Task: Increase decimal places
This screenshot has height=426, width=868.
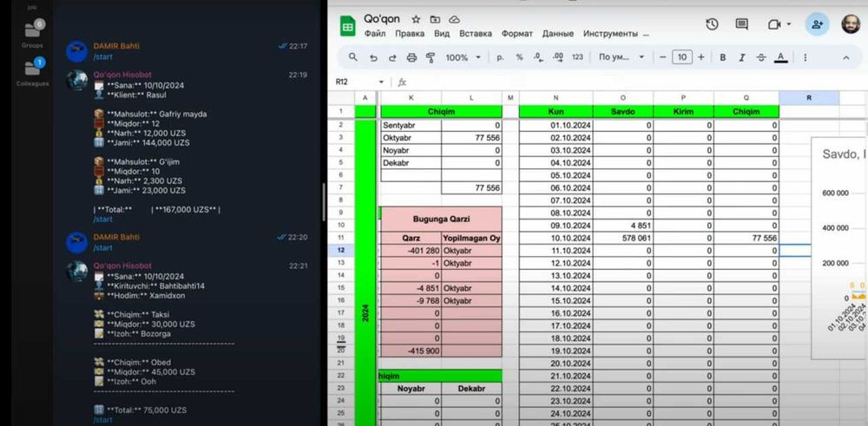Action: tap(558, 57)
